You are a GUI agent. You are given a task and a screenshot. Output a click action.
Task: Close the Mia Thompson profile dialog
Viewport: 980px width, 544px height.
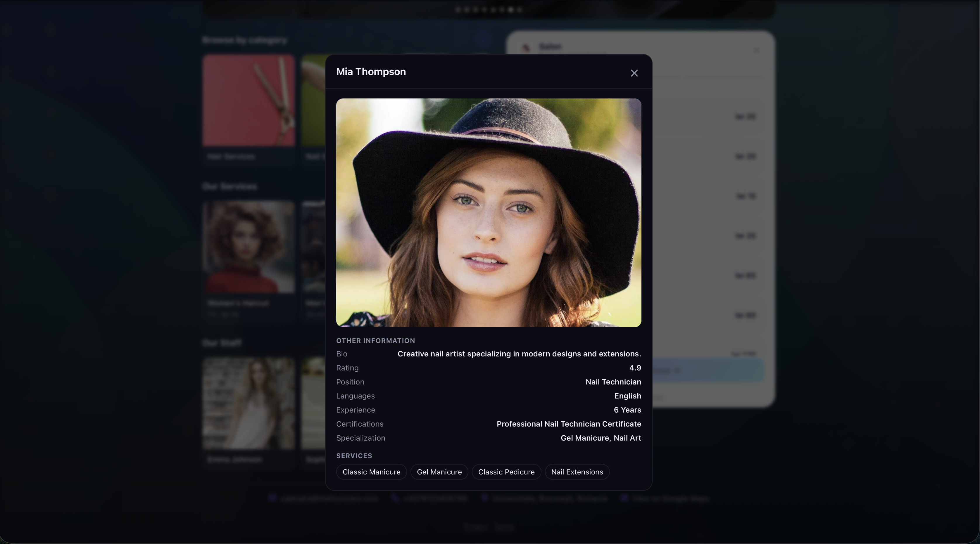[634, 73]
